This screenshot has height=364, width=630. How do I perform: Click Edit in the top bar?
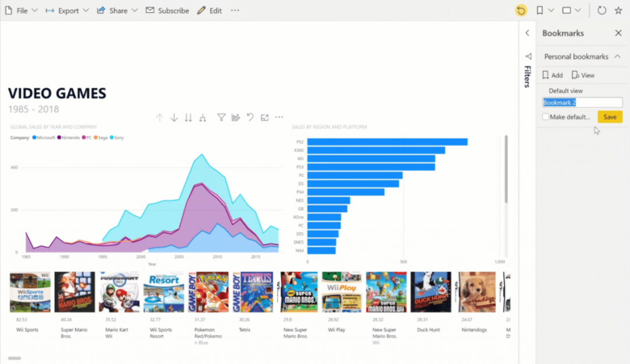coord(209,11)
